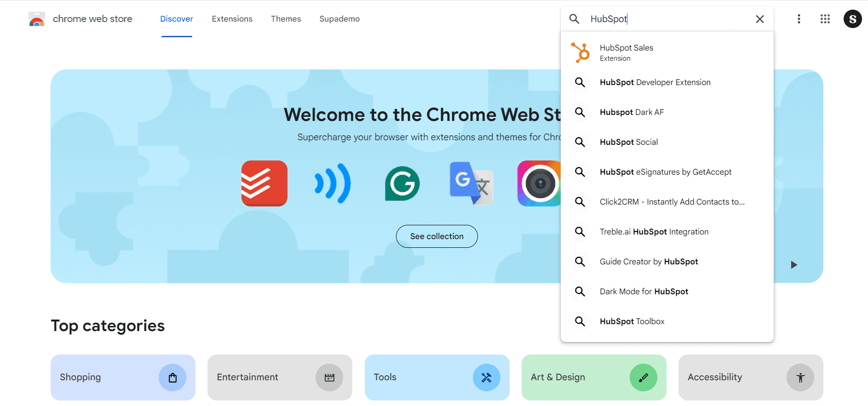This screenshot has height=406, width=868.
Task: Click the Chrome Web Store logo
Action: click(x=37, y=19)
